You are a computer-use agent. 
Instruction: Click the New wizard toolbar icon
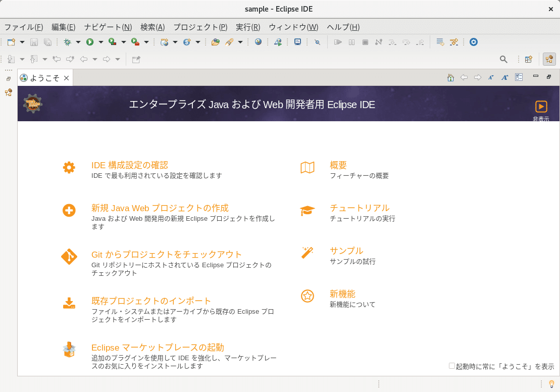click(12, 42)
